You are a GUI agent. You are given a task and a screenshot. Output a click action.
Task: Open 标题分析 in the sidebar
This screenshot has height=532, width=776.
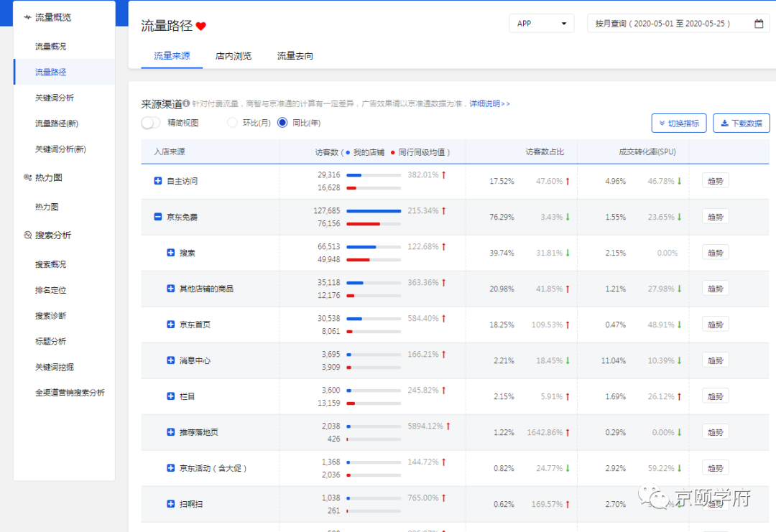50,341
